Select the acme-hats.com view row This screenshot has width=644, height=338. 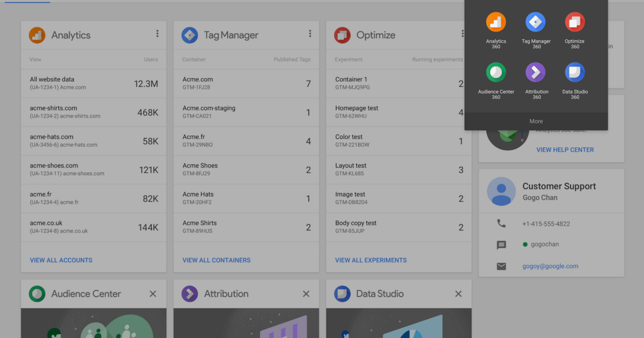94,141
